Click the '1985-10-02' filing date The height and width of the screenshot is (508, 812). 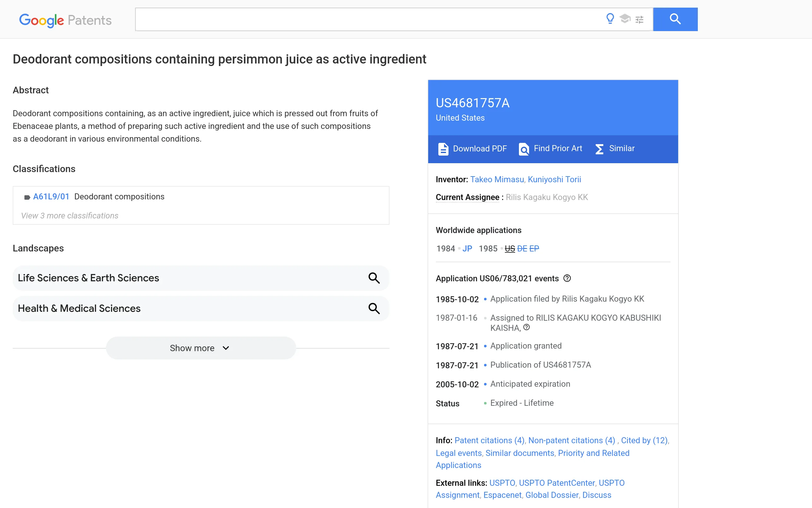[x=457, y=299]
